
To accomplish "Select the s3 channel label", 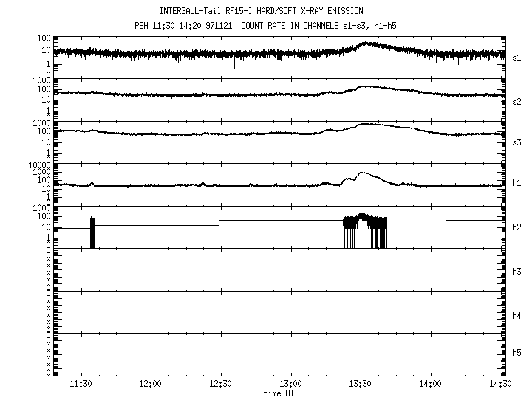I will (517, 141).
